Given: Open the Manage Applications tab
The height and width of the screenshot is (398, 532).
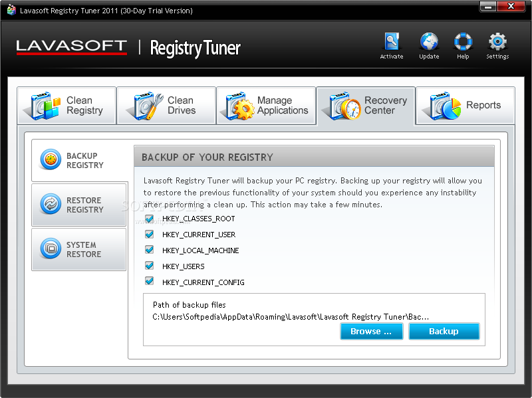Looking at the screenshot, I should [266, 106].
